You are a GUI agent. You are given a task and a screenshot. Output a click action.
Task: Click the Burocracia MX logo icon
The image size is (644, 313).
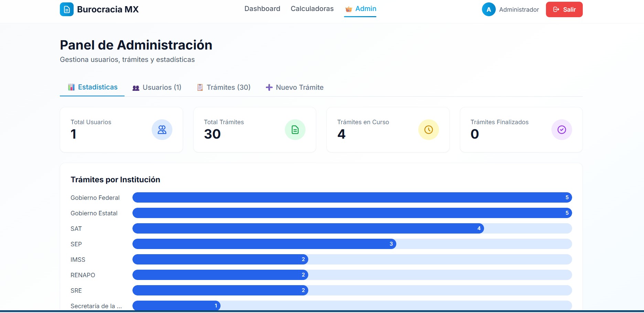(67, 9)
